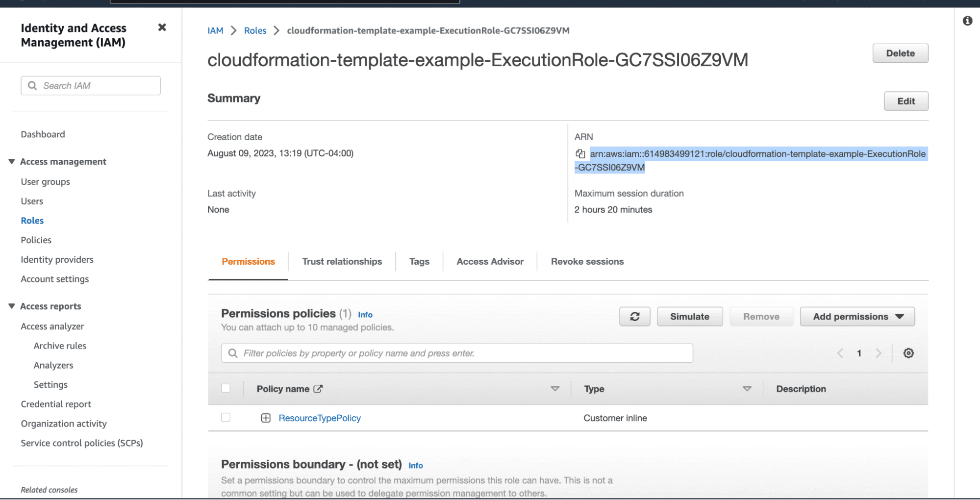Click external link icon beside Policy name
The height and width of the screenshot is (500, 980).
click(318, 389)
